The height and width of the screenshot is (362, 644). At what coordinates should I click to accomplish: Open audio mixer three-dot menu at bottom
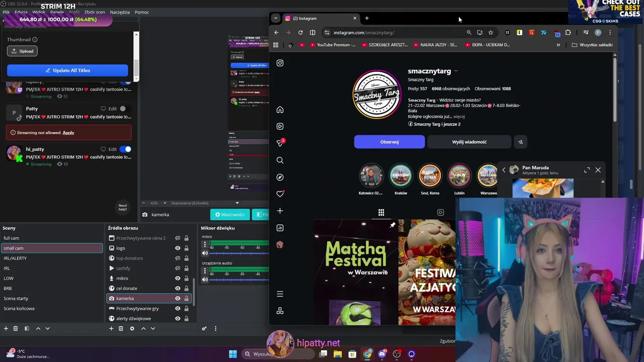coord(215,328)
